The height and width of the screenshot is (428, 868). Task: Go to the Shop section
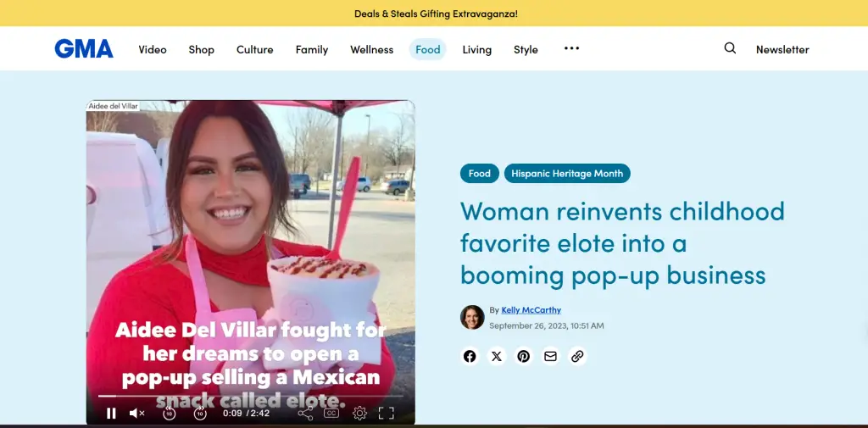pos(201,49)
